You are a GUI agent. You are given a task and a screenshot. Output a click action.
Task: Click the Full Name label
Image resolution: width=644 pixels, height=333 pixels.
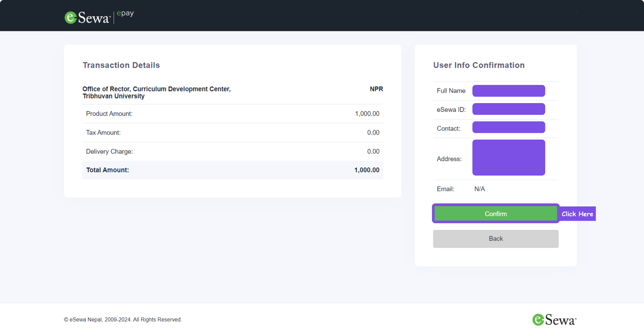(451, 91)
